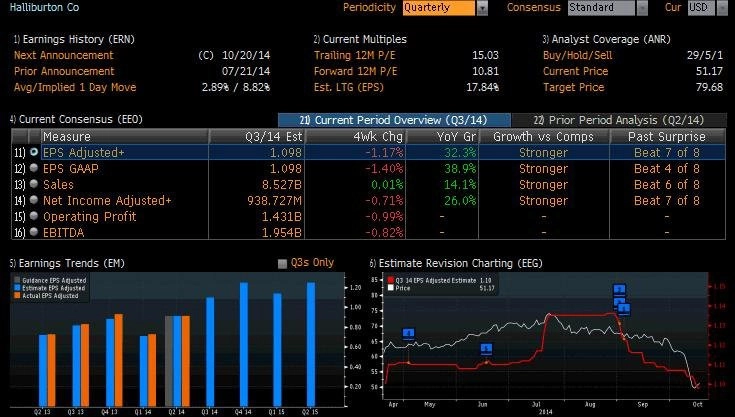Click the gray Guidance EPS Adjusted legend swatch

coord(17,280)
